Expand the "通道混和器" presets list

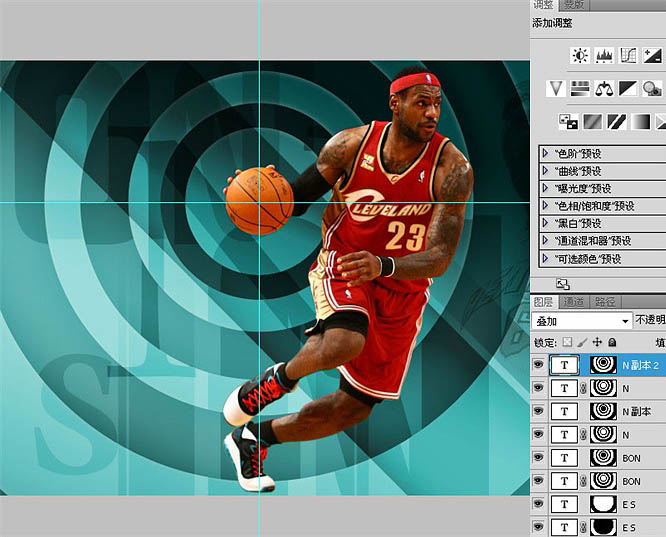point(546,240)
